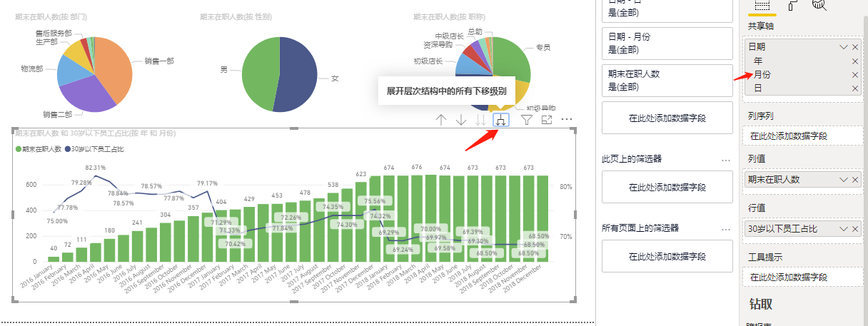868x326 pixels.
Task: Expand all down one hierarchy level
Action: pos(502,120)
